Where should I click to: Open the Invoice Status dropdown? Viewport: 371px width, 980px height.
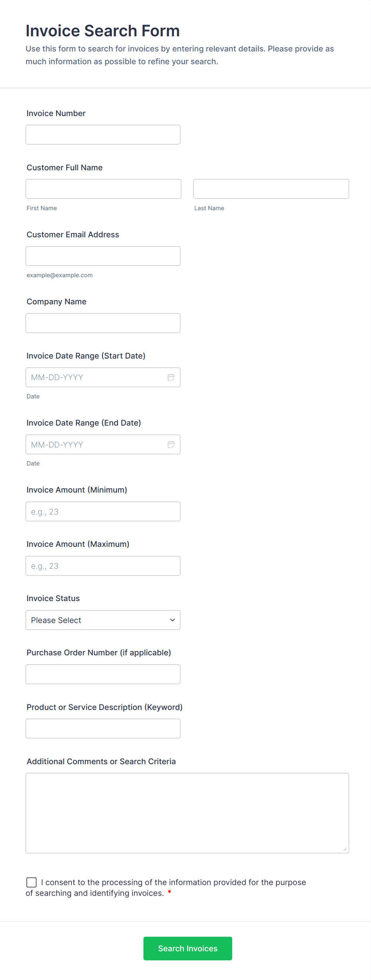pyautogui.click(x=103, y=620)
